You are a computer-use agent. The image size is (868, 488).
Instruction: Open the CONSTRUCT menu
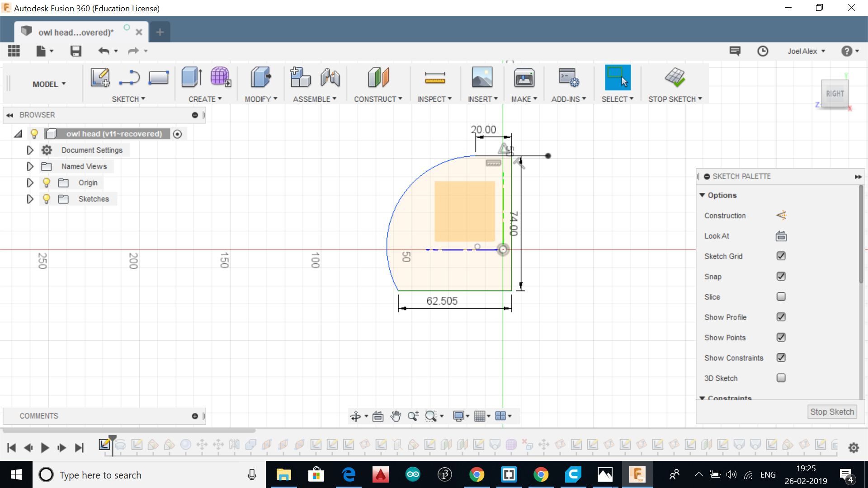click(x=377, y=99)
